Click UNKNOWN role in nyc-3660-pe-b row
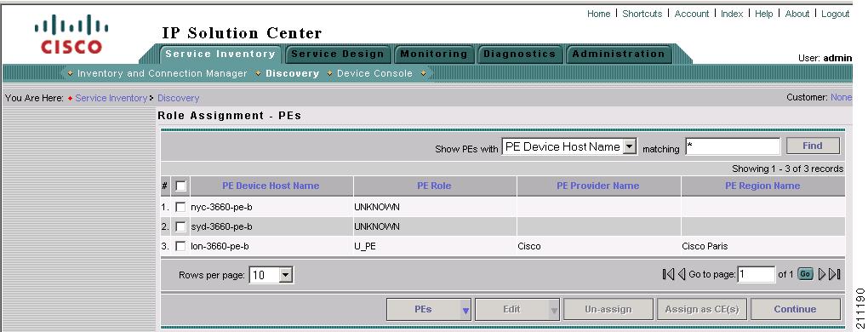This screenshot has height=332, width=868. point(377,207)
